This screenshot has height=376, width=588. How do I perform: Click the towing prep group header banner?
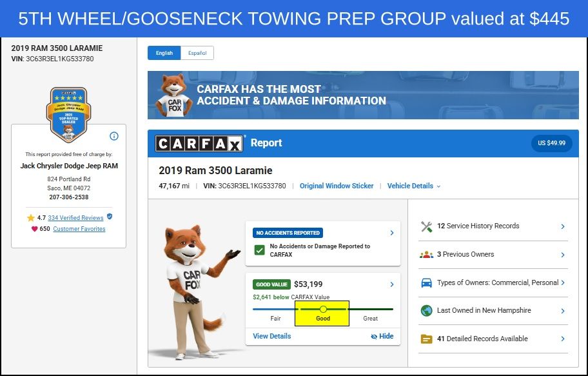click(x=294, y=19)
